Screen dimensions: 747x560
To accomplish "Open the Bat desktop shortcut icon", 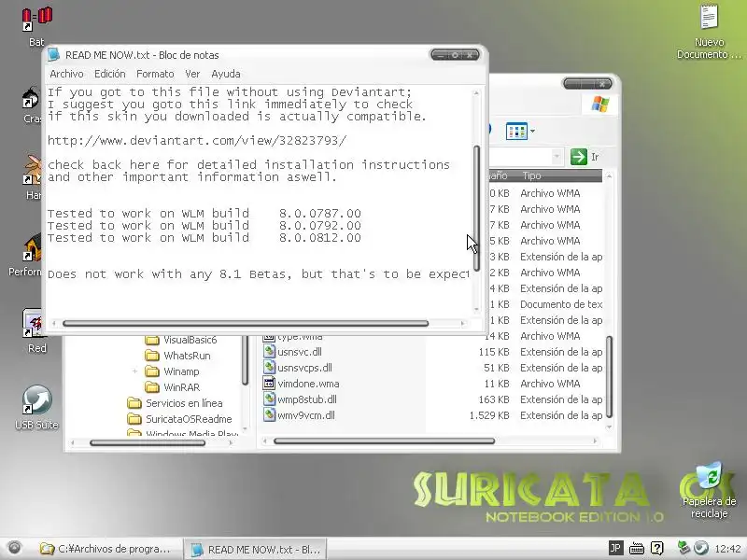I will [36, 20].
